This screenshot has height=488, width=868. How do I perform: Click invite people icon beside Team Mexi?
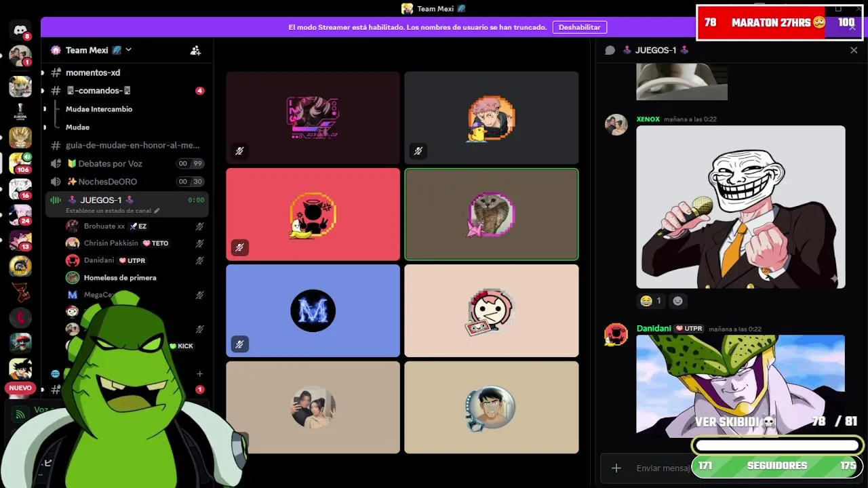[x=195, y=50]
